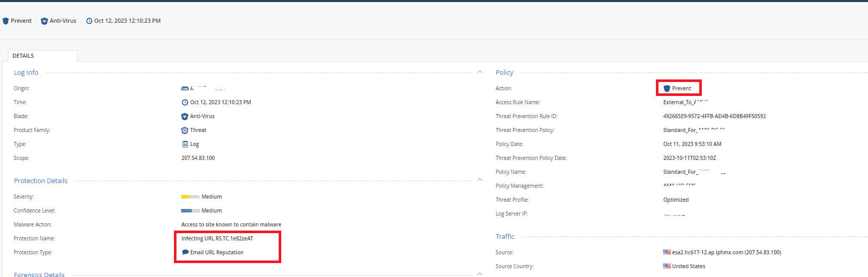The width and height of the screenshot is (868, 277).
Task: Click the Anti-Virus icon in top header
Action: click(x=44, y=21)
